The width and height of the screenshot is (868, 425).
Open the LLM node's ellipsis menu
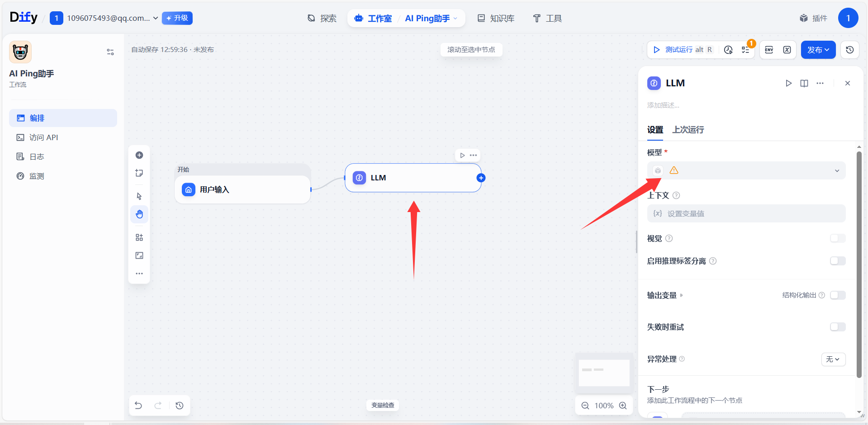pos(473,155)
